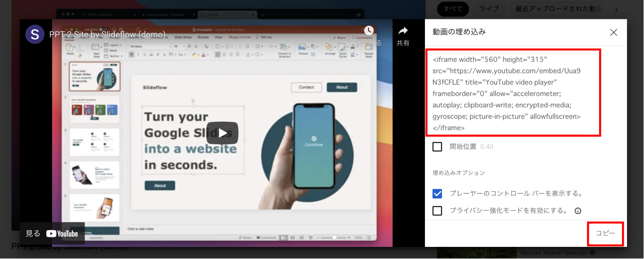This screenshot has width=644, height=259.
Task: Click verified badge next to Музыка Живой Природы
Action: pyautogui.click(x=592, y=253)
